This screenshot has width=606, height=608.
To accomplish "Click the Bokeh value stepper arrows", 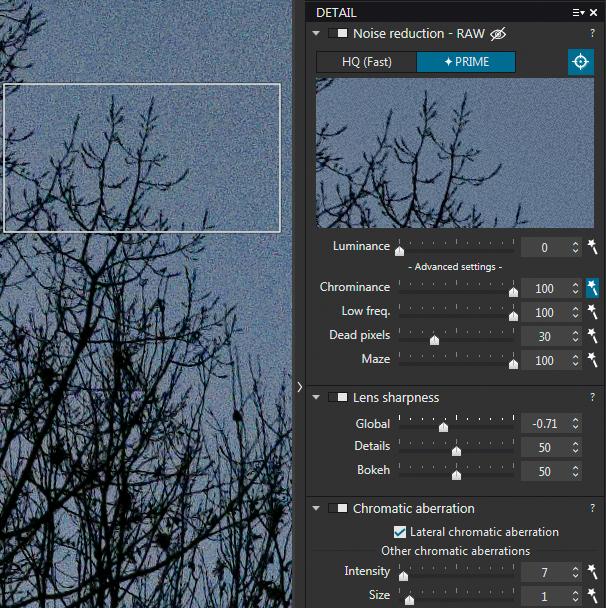I will click(575, 472).
